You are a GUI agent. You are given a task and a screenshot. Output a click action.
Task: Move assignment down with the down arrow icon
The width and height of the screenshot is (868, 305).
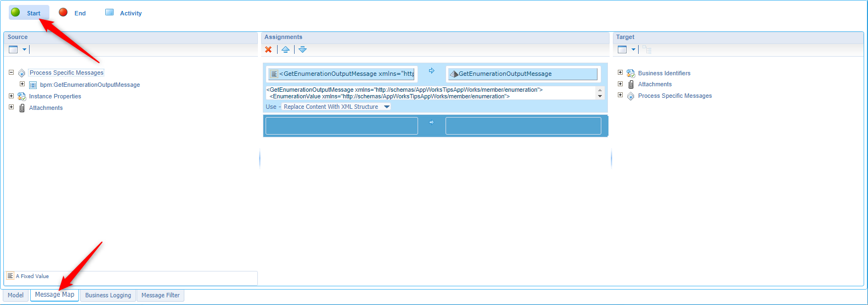[x=302, y=49]
